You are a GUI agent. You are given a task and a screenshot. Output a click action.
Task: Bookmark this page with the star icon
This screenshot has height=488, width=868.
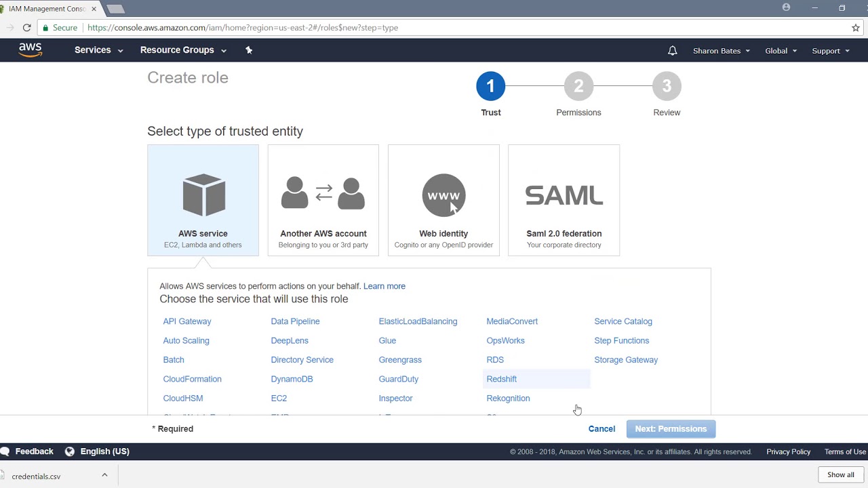coord(856,28)
